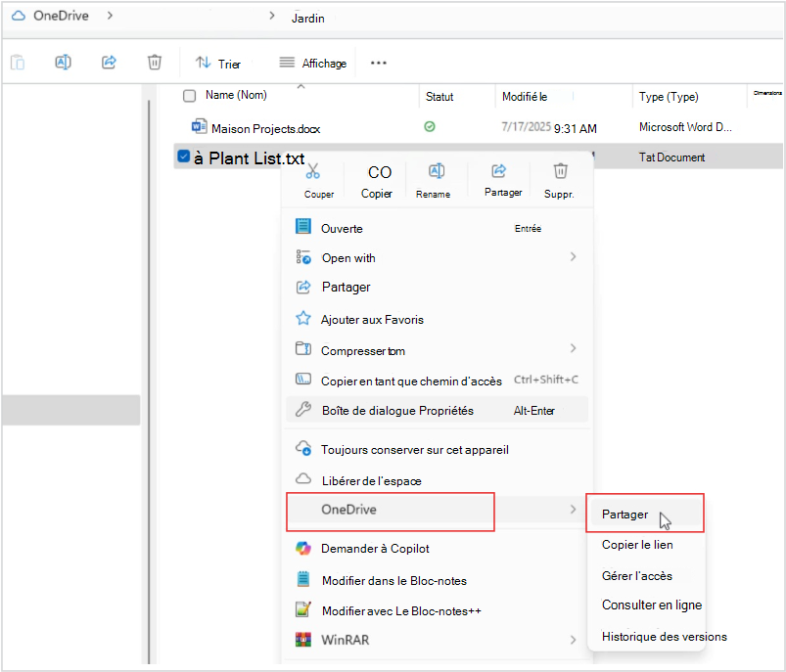786x672 pixels.
Task: Click the Jardin breadcrumb folder
Action: (307, 18)
